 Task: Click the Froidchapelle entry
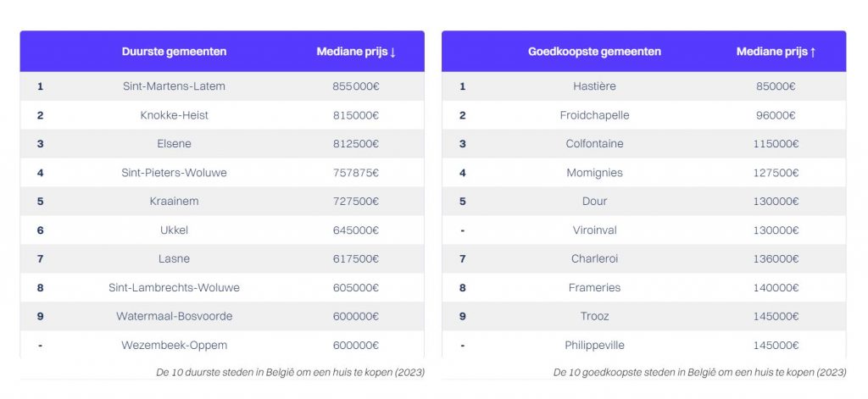coord(594,115)
